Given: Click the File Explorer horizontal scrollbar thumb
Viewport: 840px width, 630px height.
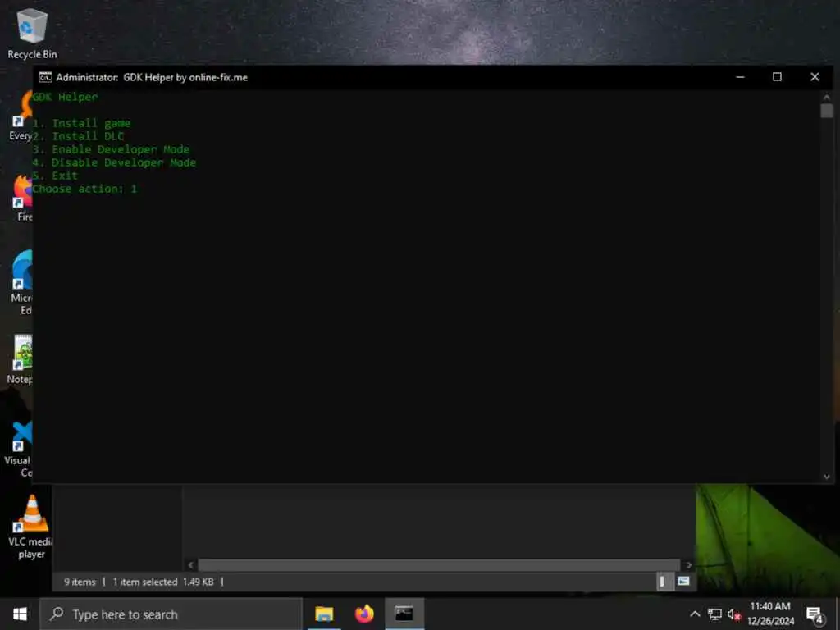Looking at the screenshot, I should point(440,565).
